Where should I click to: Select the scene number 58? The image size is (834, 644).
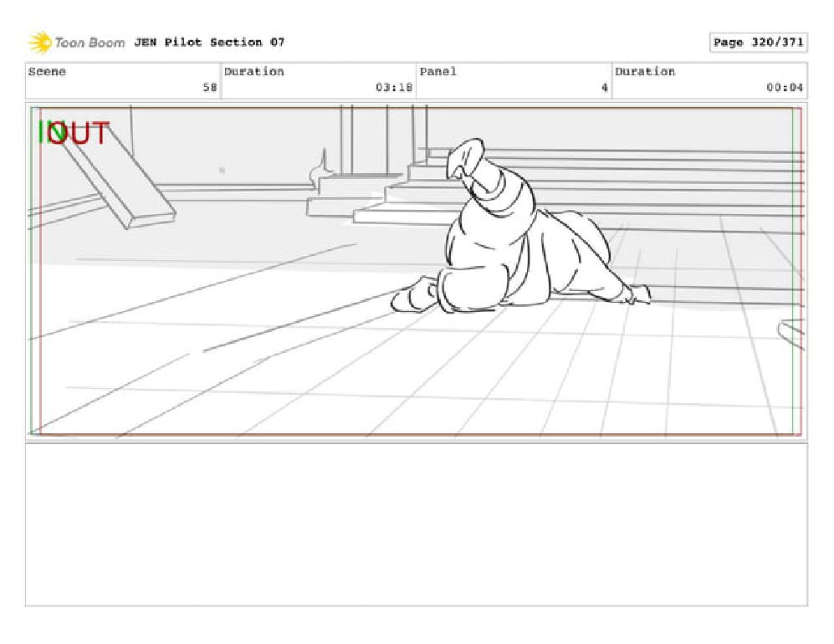pyautogui.click(x=210, y=87)
